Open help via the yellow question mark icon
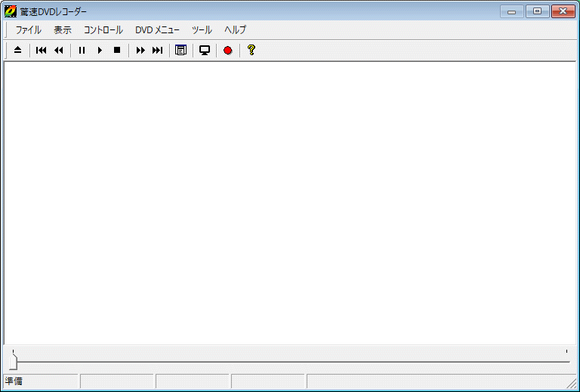Image resolution: width=580 pixels, height=392 pixels. (x=251, y=51)
